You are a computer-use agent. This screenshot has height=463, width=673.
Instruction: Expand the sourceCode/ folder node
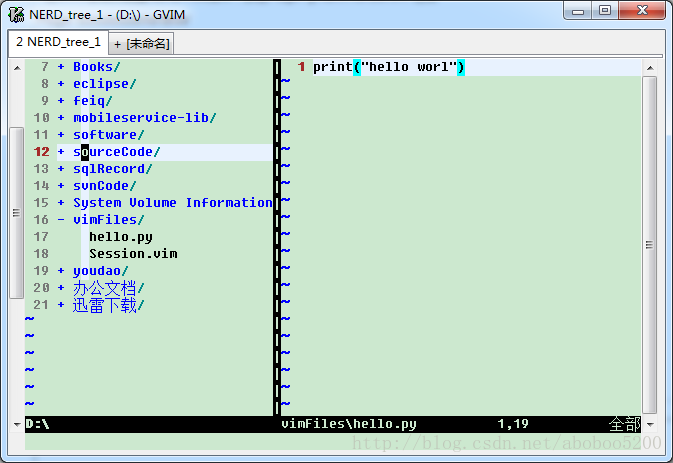pos(61,152)
